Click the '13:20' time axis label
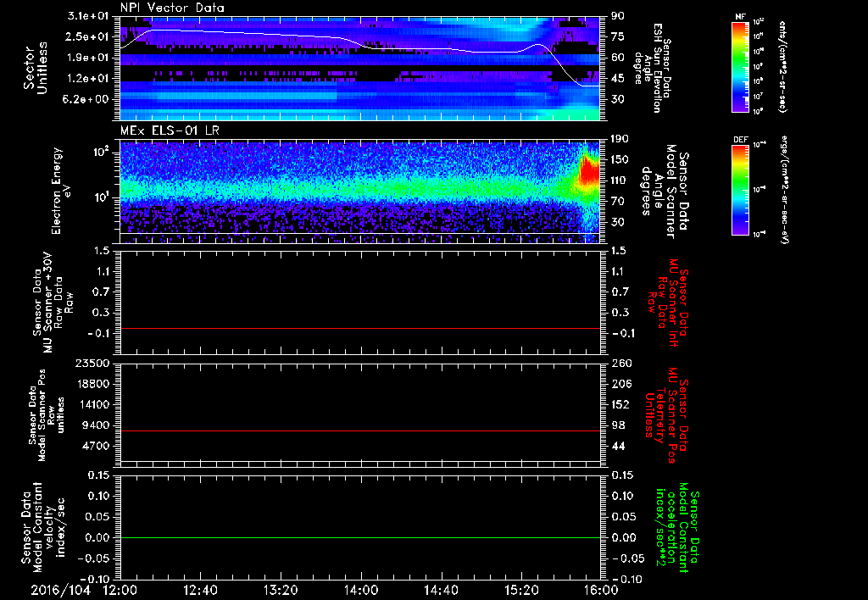The image size is (868, 600). coord(281,590)
